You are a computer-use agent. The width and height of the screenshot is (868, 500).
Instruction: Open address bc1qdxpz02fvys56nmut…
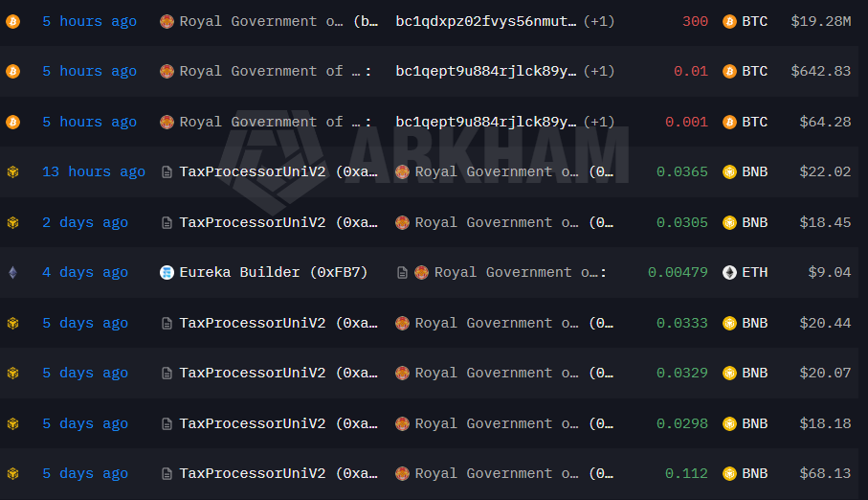point(486,22)
